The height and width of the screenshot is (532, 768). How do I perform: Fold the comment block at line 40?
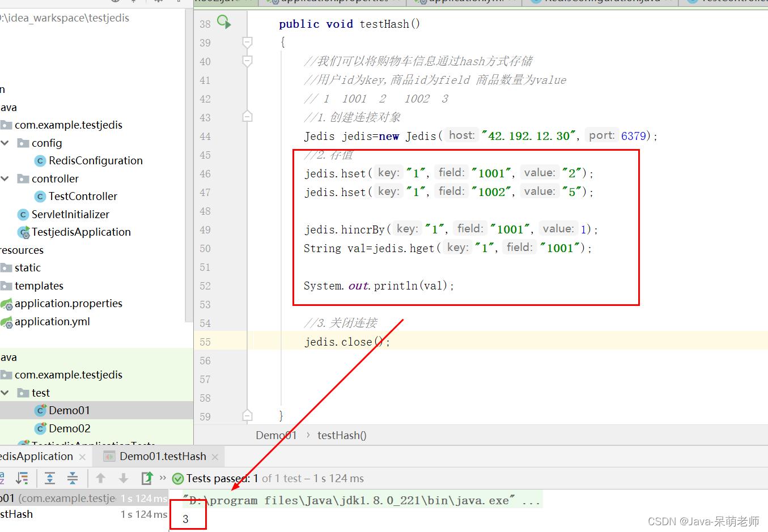point(247,61)
